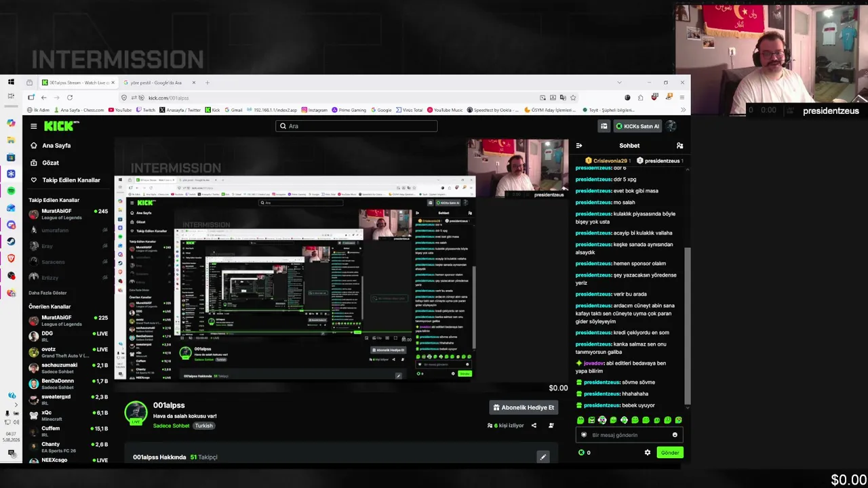Close the Google'da Ara tab
This screenshot has width=868, height=488.
coord(193,83)
